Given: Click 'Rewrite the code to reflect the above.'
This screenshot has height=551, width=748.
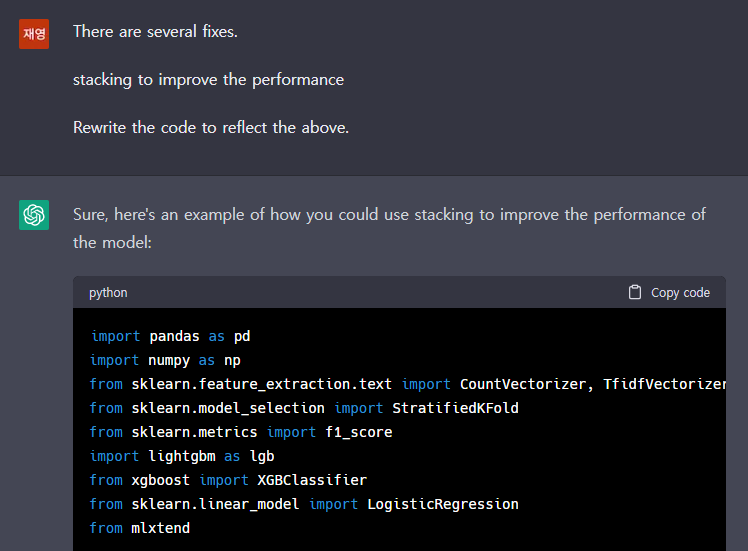Looking at the screenshot, I should point(211,127).
